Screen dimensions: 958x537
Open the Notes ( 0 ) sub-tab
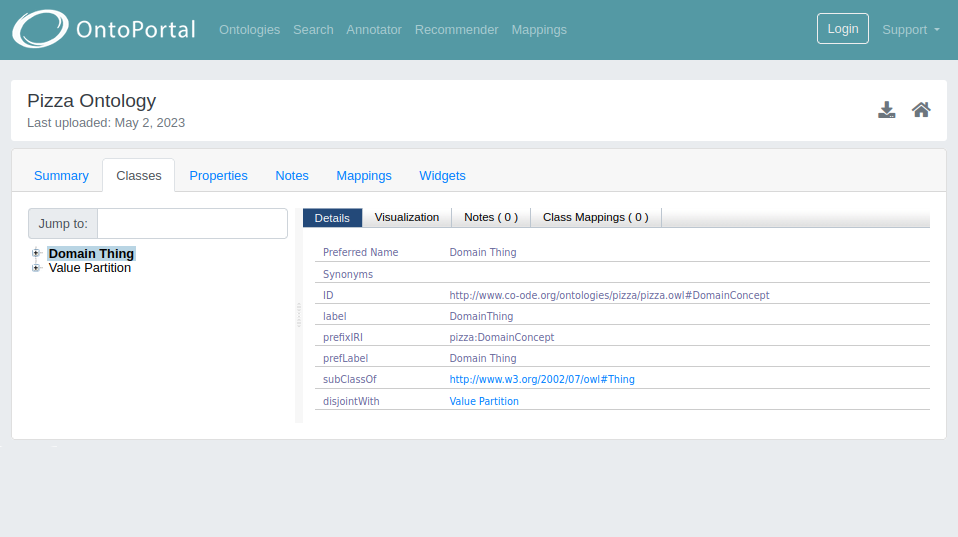[x=491, y=217]
